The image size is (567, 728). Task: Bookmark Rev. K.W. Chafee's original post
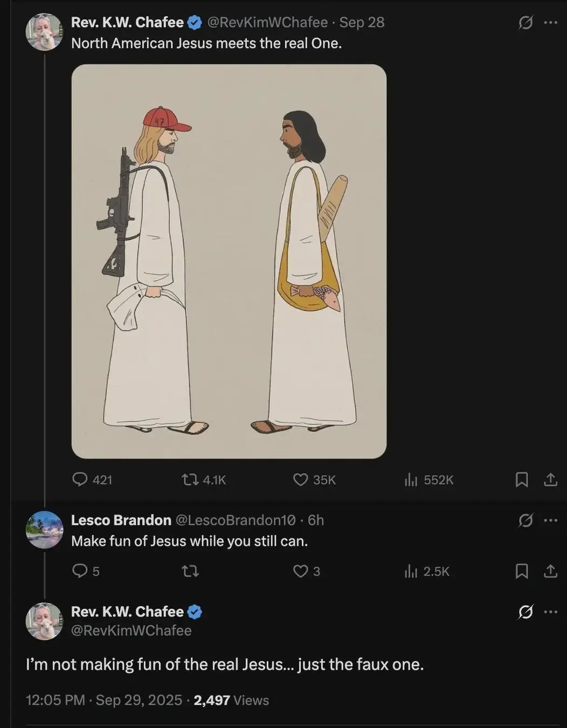click(x=521, y=480)
